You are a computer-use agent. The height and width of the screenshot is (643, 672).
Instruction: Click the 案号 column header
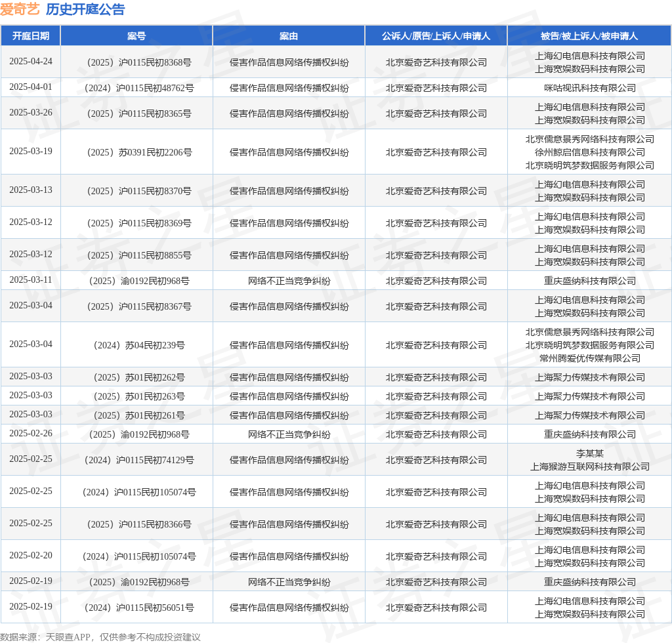pos(136,36)
